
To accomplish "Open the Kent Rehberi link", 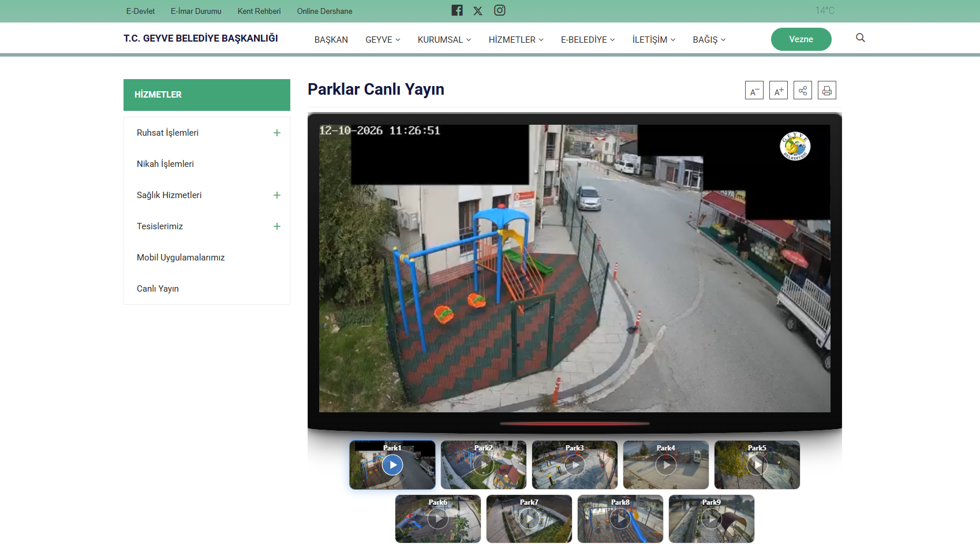I will 259,11.
